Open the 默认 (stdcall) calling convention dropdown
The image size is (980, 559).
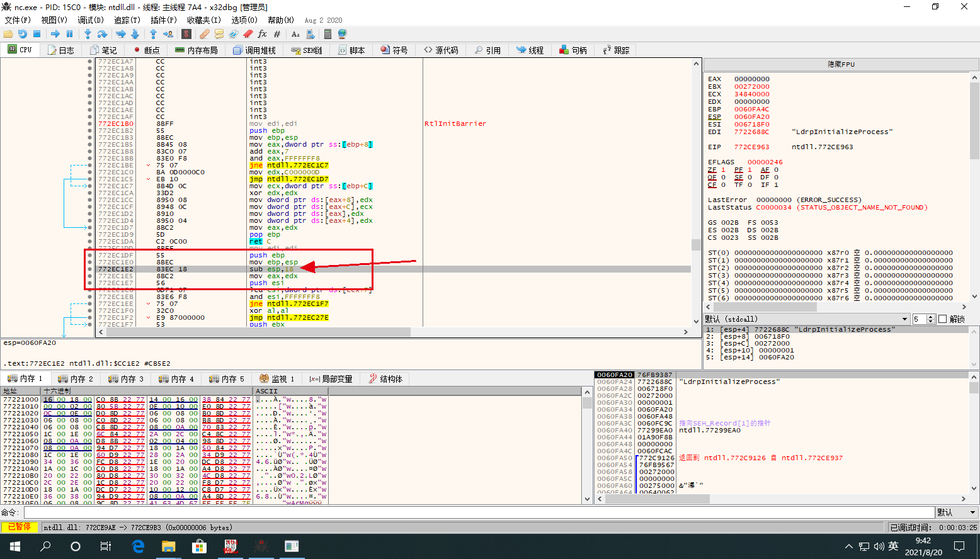tap(807, 319)
